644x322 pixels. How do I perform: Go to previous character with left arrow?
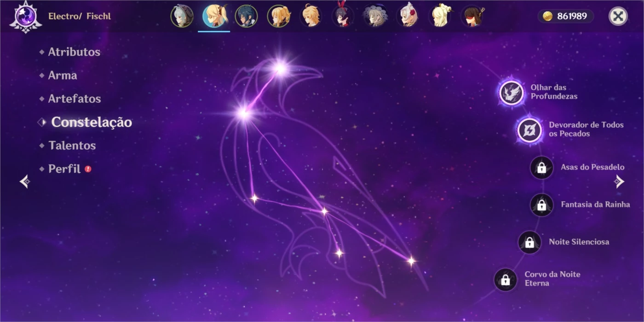[25, 181]
